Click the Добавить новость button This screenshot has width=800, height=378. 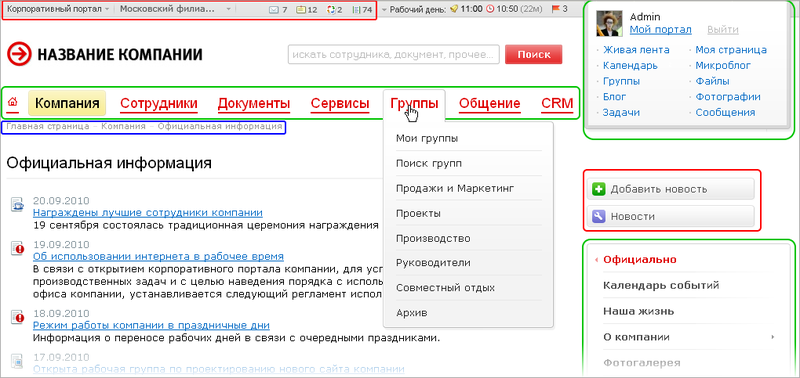pyautogui.click(x=670, y=189)
